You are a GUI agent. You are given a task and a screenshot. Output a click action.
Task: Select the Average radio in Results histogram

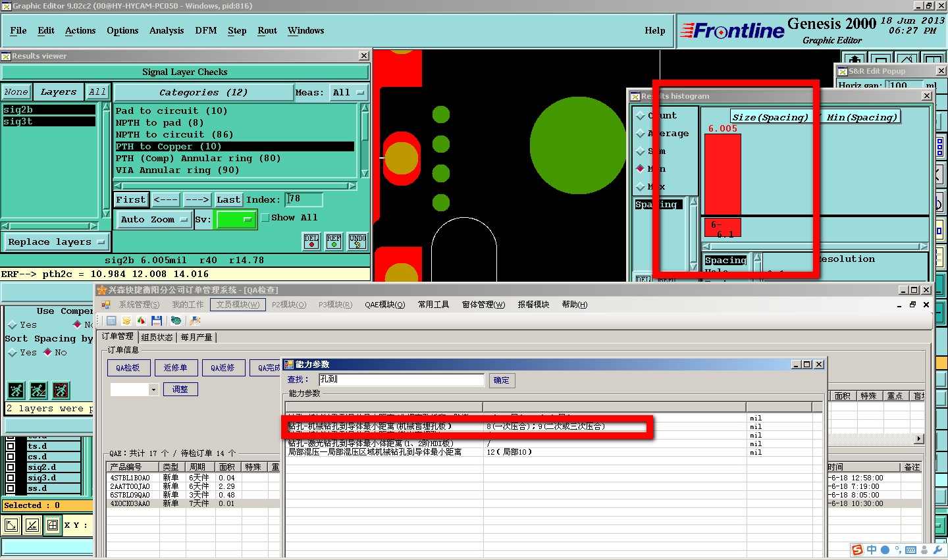pos(641,134)
